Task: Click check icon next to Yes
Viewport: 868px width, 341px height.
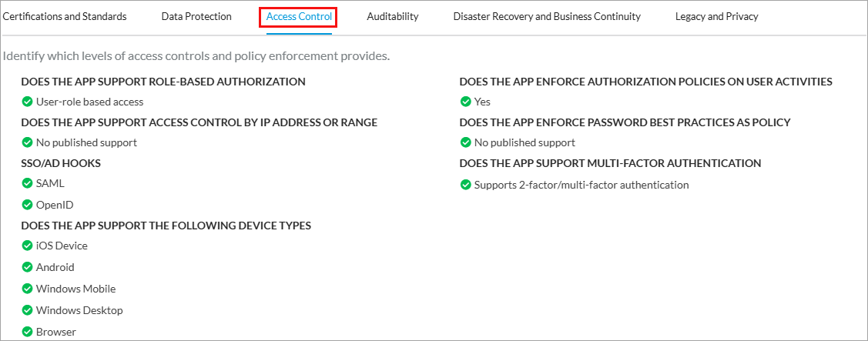Action: 465,102
